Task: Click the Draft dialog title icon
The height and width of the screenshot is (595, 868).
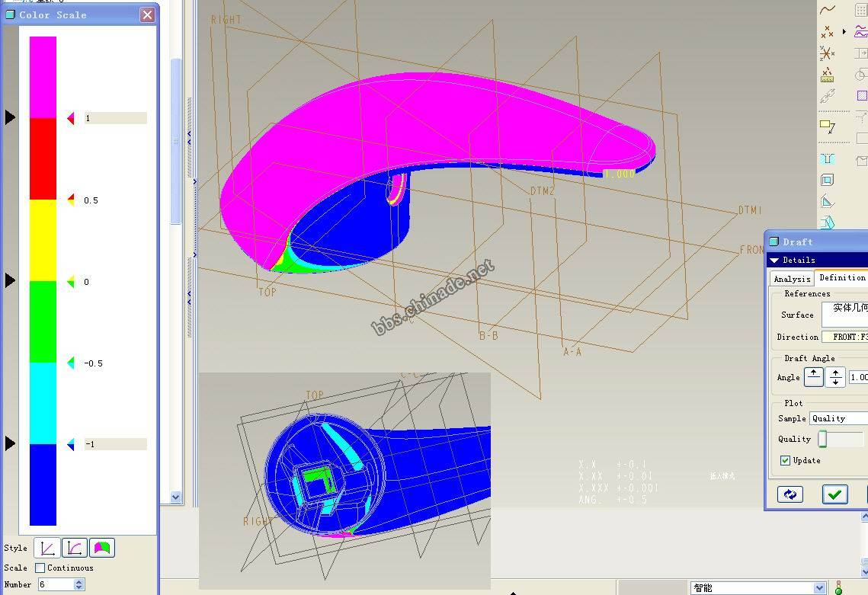Action: 774,242
